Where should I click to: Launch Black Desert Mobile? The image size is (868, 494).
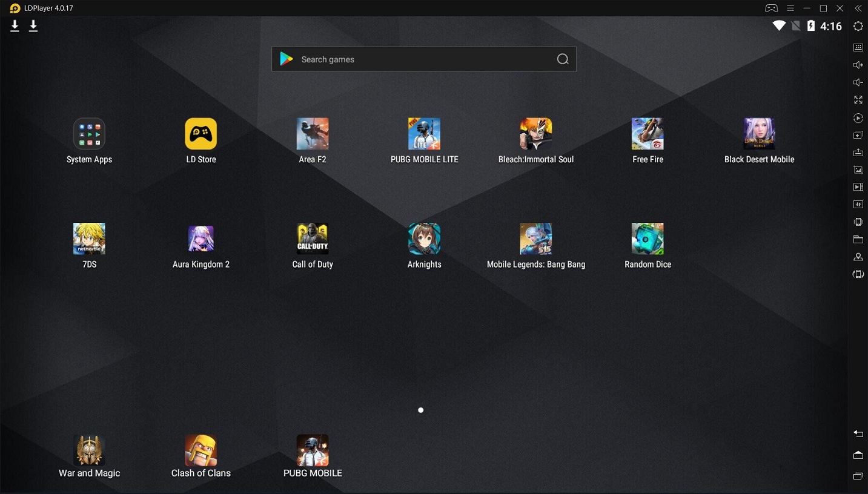tap(759, 134)
